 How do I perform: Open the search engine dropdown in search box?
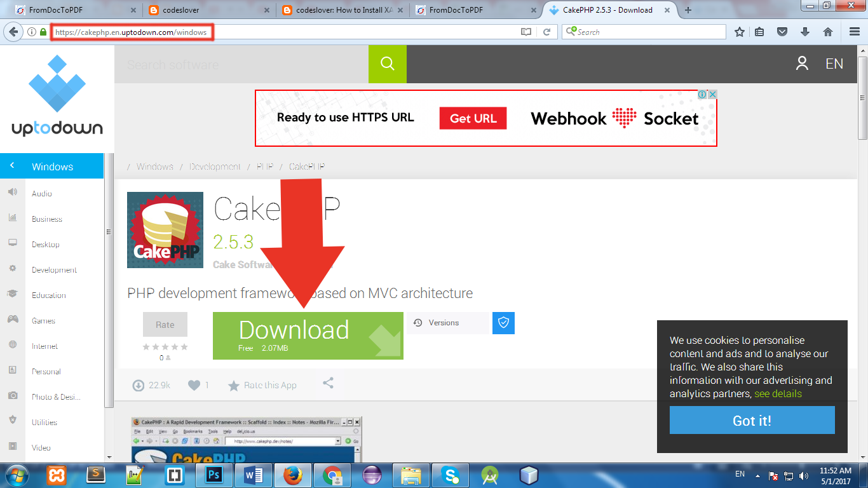click(571, 31)
